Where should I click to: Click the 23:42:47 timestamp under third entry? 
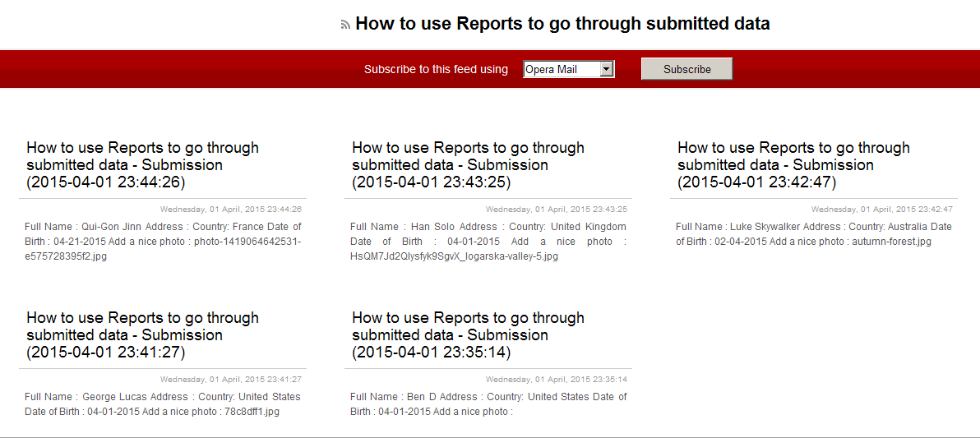pyautogui.click(x=882, y=210)
